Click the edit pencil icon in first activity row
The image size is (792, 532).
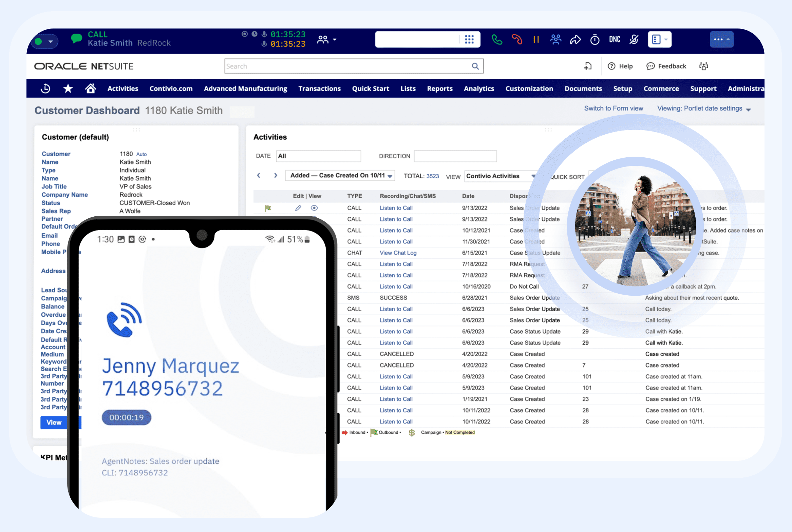[x=298, y=208]
